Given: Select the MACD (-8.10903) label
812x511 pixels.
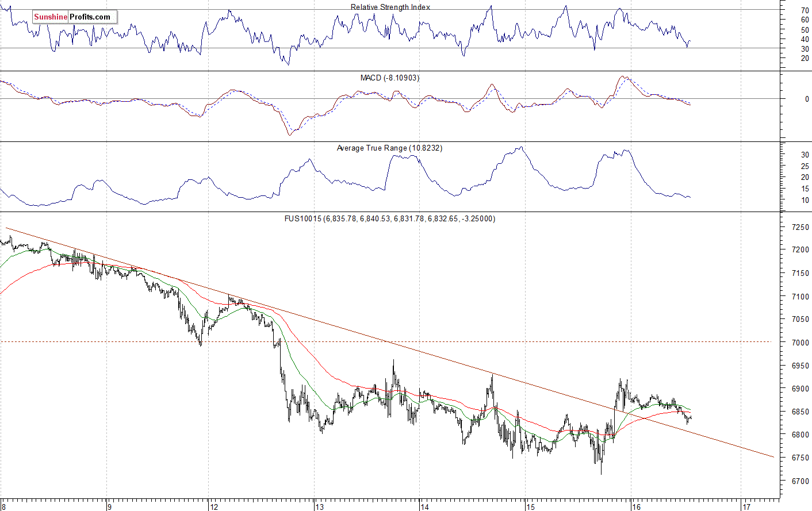Looking at the screenshot, I should point(390,78).
